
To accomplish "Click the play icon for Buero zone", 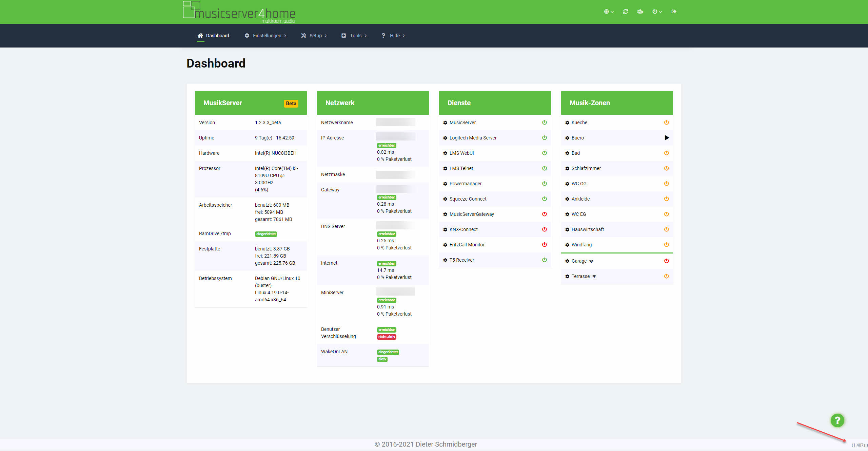I will 667,138.
